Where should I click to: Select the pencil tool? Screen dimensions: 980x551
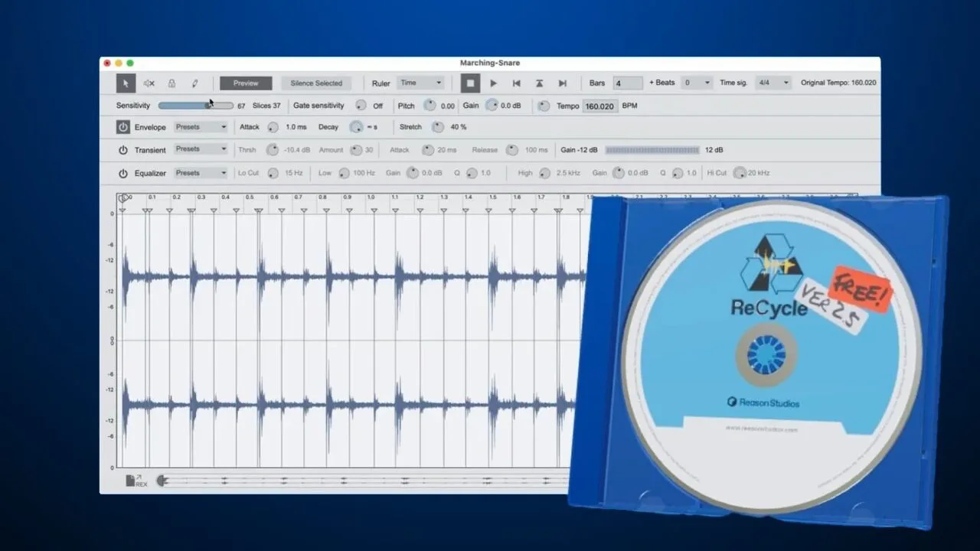[194, 83]
